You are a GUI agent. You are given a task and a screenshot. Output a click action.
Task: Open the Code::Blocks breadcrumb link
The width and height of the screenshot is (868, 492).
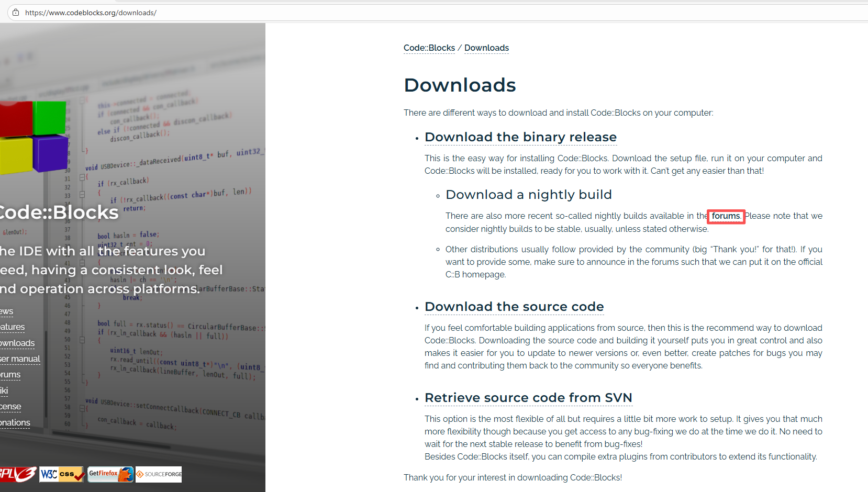(x=429, y=48)
